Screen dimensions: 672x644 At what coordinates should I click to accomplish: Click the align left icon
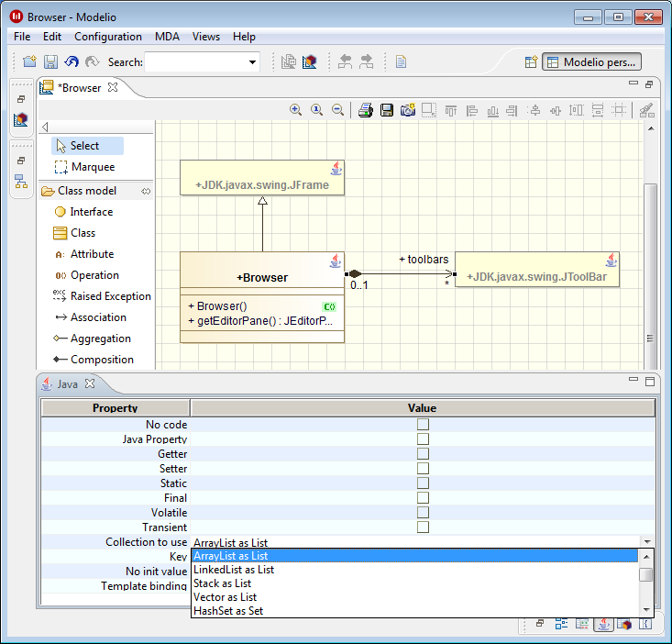coord(471,111)
